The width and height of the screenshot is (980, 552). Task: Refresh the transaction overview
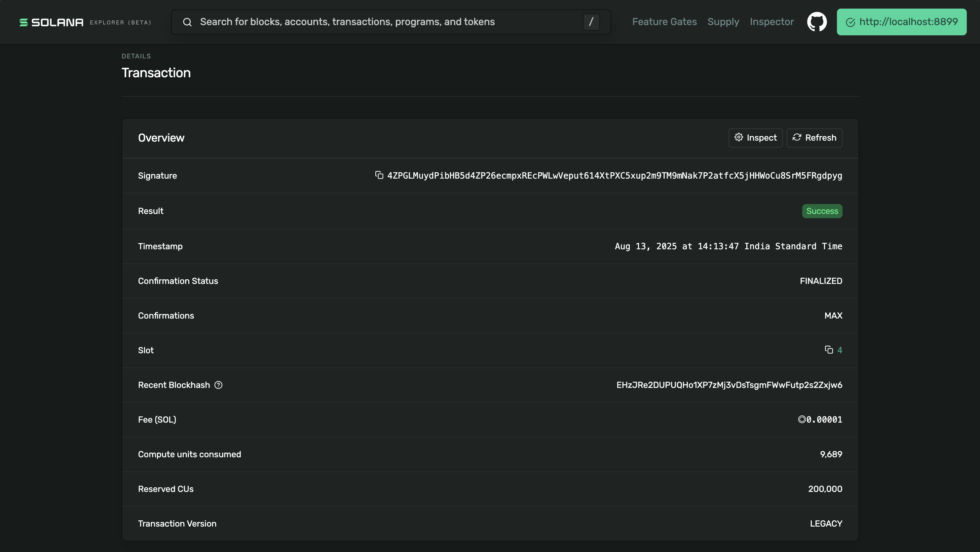(814, 138)
